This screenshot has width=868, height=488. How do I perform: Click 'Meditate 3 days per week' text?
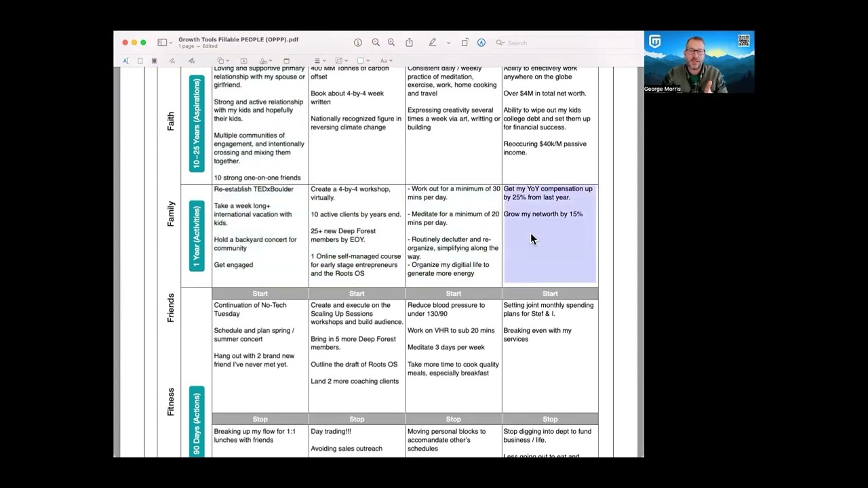[446, 347]
